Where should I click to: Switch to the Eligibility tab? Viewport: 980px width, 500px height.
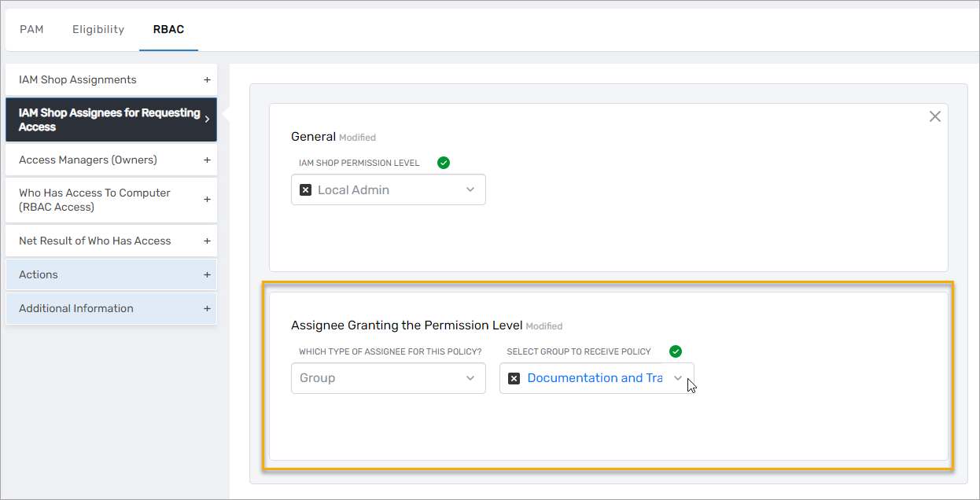98,29
